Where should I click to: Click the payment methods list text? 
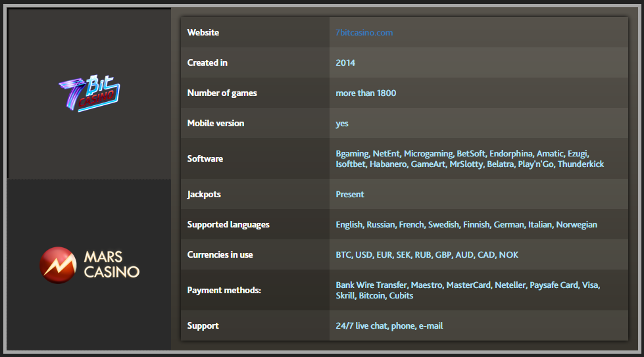click(x=468, y=290)
